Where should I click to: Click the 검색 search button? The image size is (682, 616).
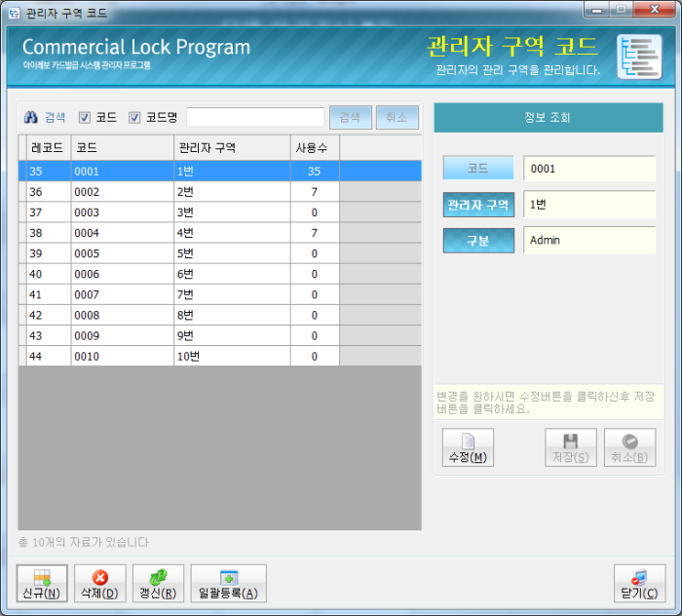[x=351, y=118]
